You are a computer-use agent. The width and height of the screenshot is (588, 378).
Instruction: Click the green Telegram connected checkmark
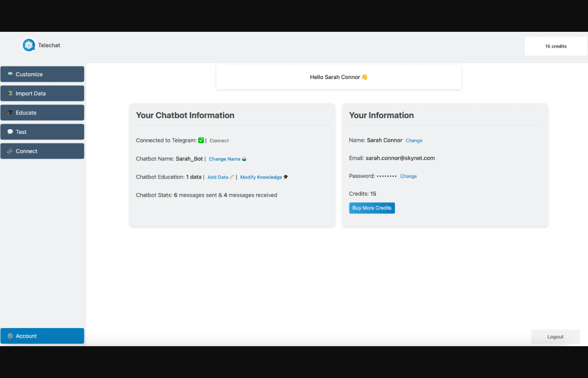[x=201, y=140]
